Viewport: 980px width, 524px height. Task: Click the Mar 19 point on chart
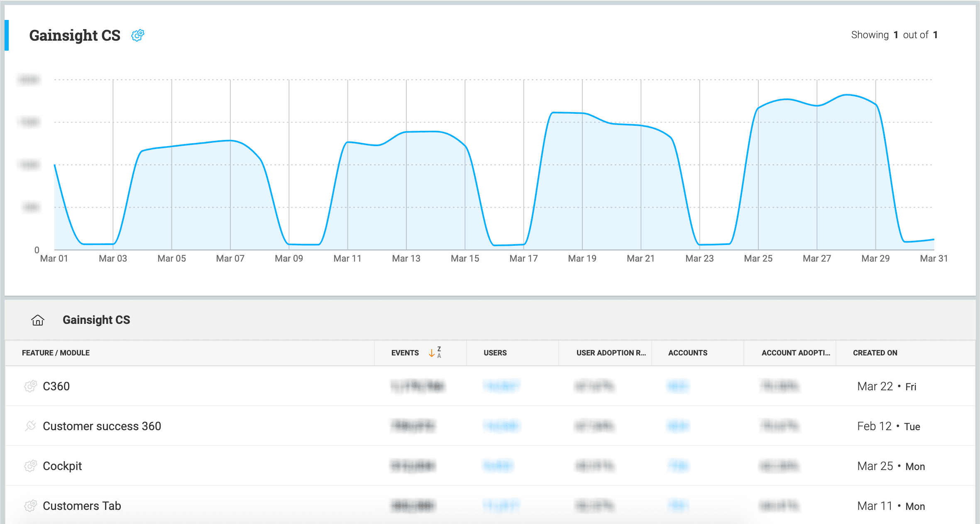click(x=582, y=113)
